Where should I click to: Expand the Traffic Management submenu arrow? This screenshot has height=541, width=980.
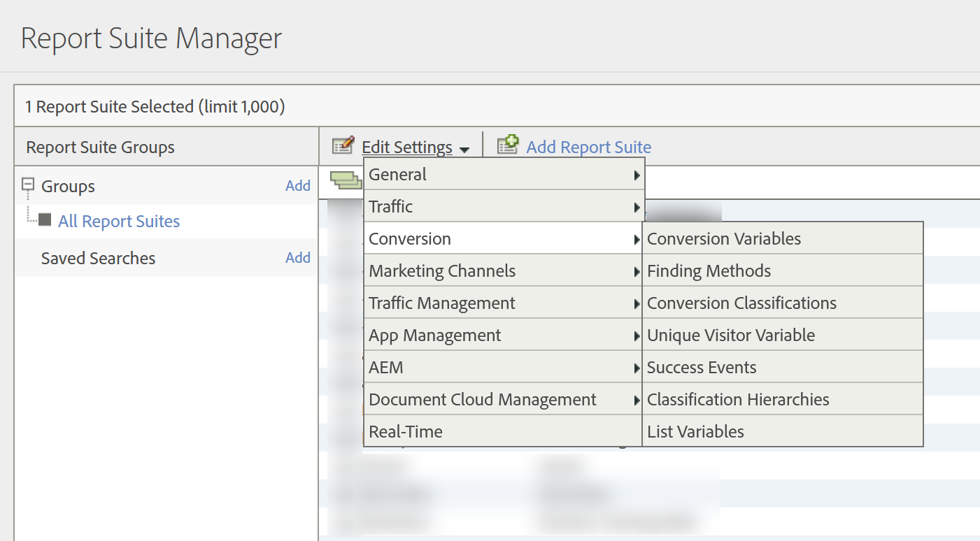637,303
